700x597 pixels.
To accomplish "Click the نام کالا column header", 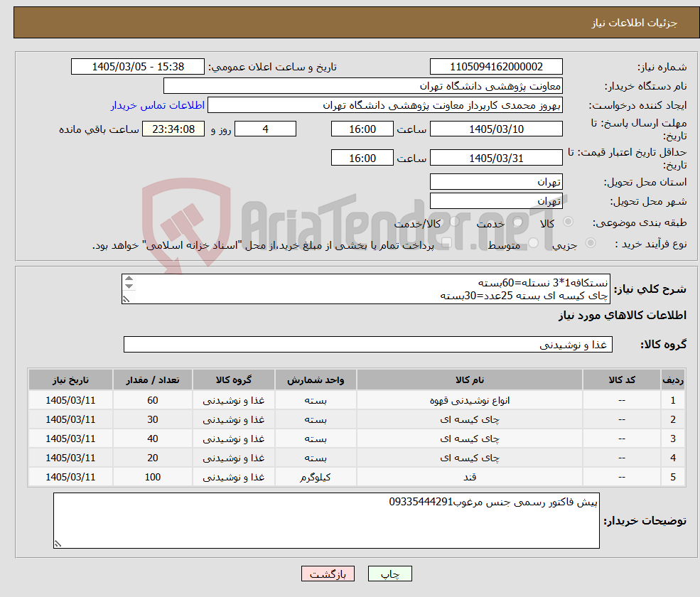I will click(x=469, y=380).
